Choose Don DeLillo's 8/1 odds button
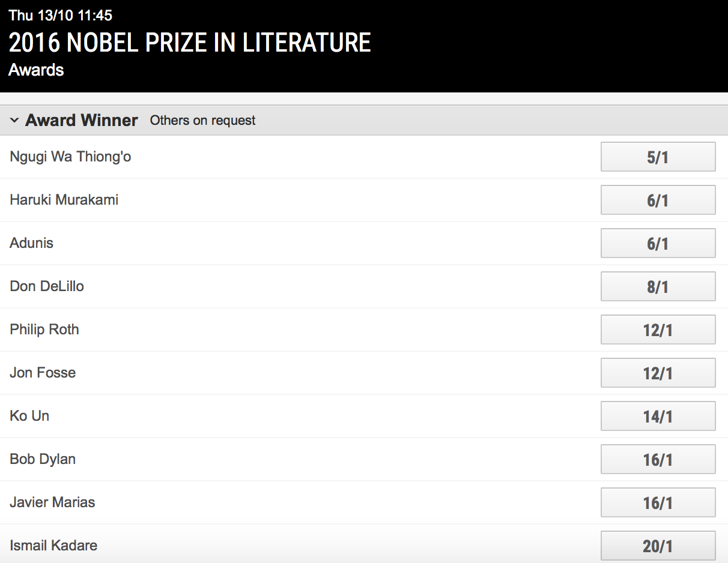728x563 pixels. [x=658, y=287]
